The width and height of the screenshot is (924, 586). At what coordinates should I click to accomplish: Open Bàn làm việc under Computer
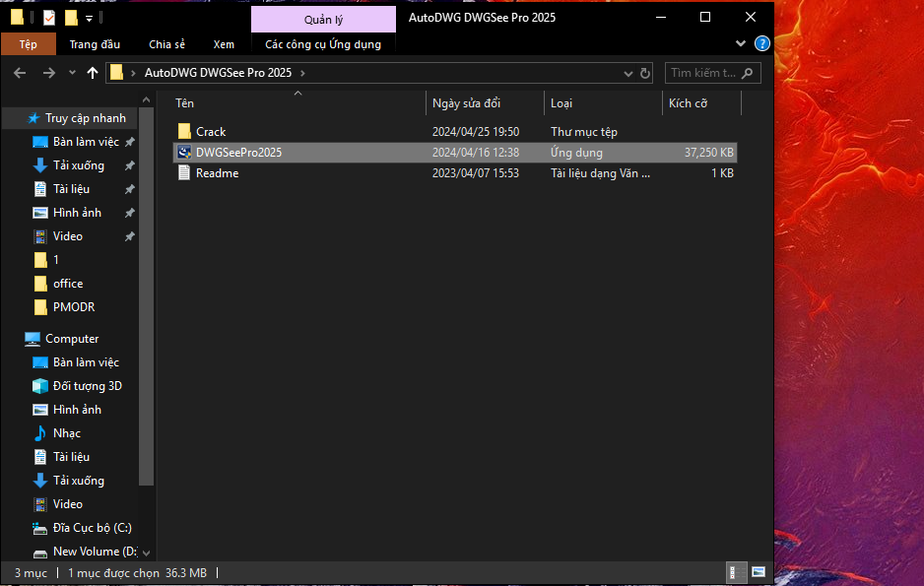click(86, 362)
